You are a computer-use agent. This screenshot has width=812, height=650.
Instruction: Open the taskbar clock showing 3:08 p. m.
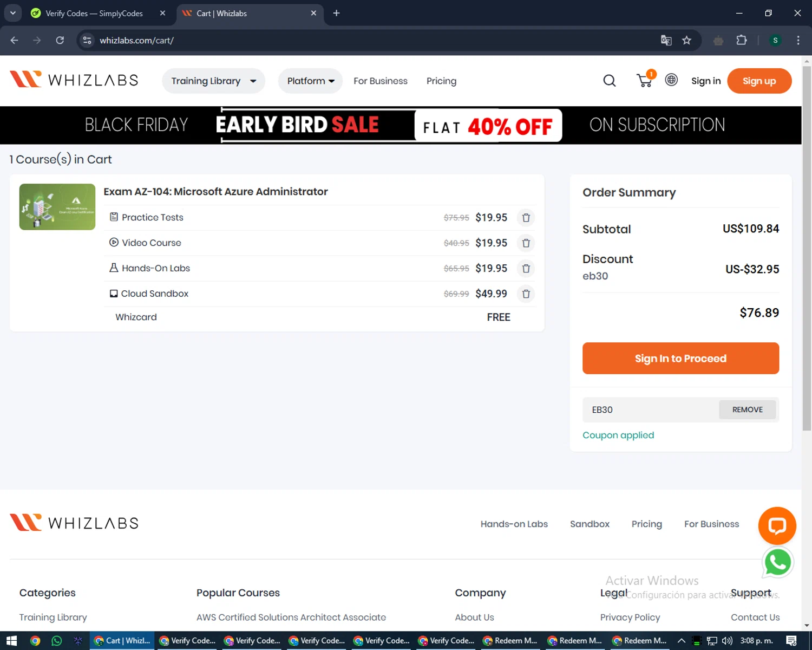click(756, 641)
